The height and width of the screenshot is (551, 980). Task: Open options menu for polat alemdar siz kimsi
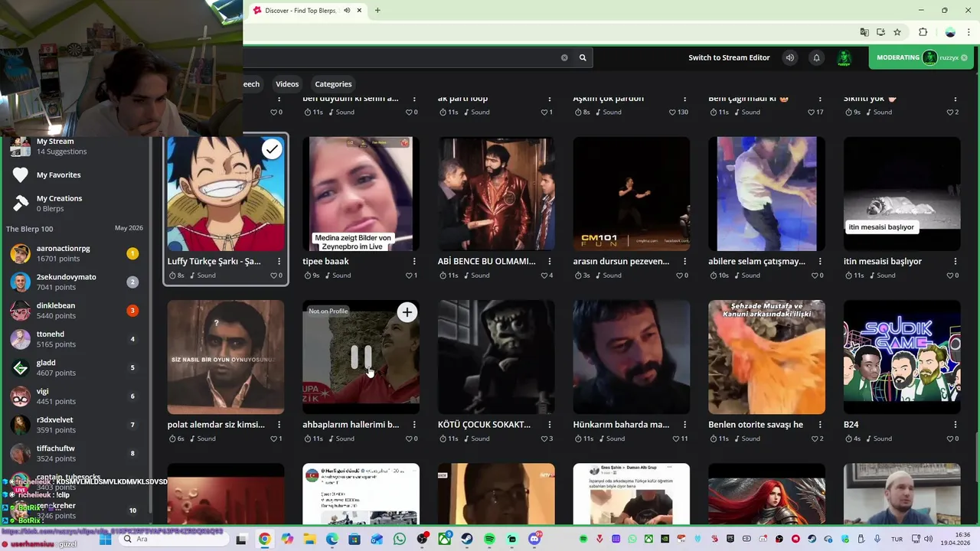[x=279, y=425]
